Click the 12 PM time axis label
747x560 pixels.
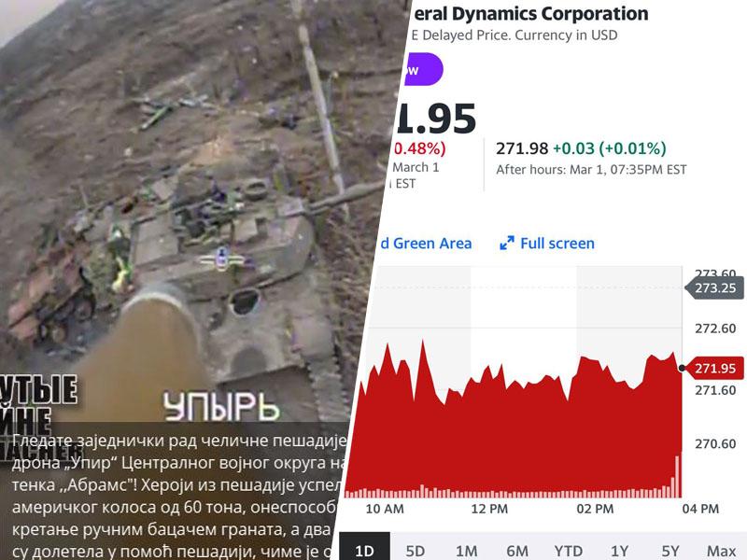pyautogui.click(x=489, y=509)
